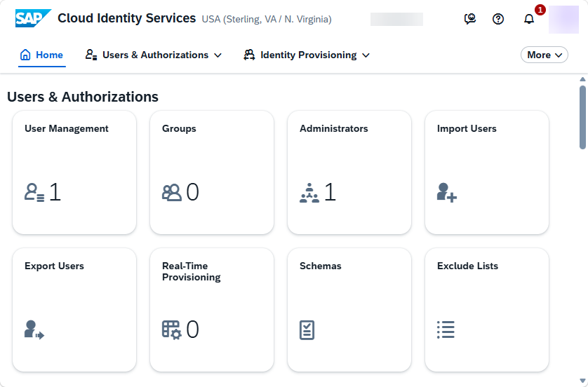The image size is (588, 387).
Task: Open the Export Users tile
Action: coord(74,310)
